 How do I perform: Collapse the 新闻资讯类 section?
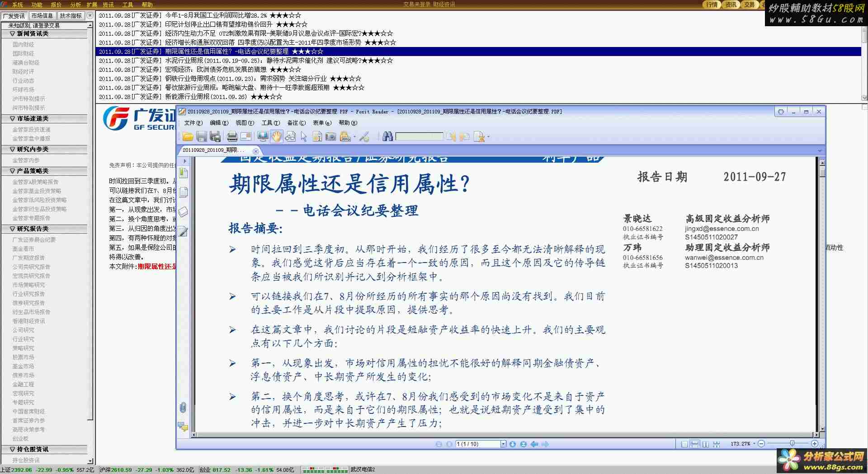12,33
